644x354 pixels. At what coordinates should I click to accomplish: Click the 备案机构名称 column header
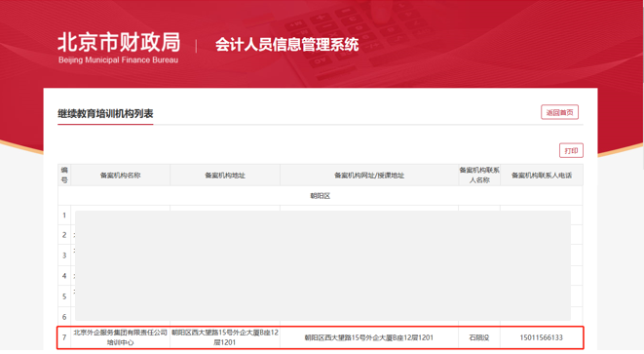click(x=121, y=176)
